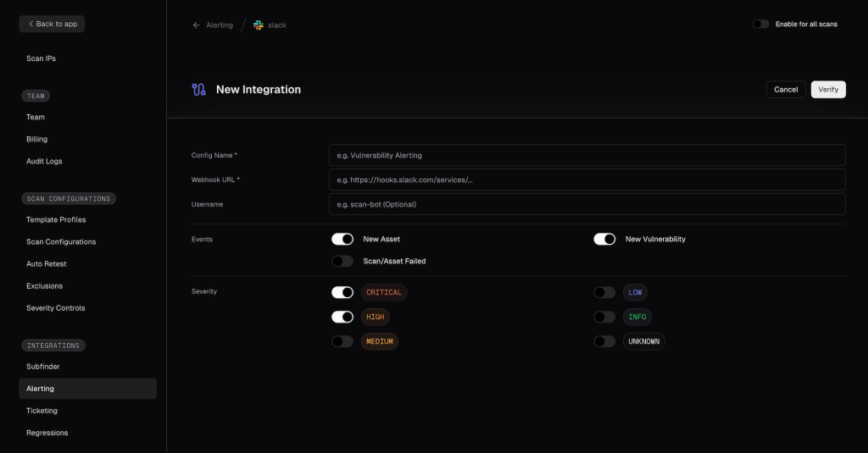Select Alerting in sidebar
Viewport: 868px width, 453px height.
(x=87, y=389)
